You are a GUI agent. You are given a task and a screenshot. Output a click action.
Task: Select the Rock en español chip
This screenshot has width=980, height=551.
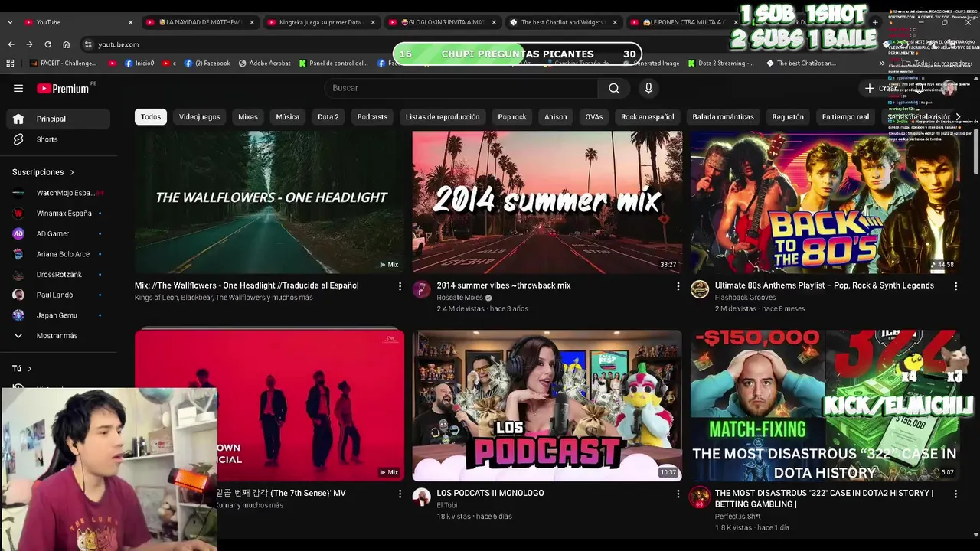point(648,117)
